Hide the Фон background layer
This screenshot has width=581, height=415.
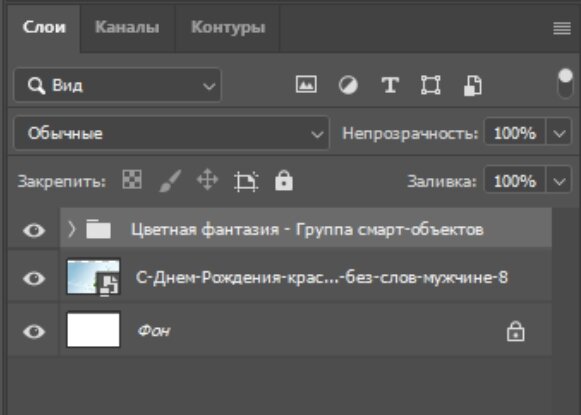(x=34, y=331)
